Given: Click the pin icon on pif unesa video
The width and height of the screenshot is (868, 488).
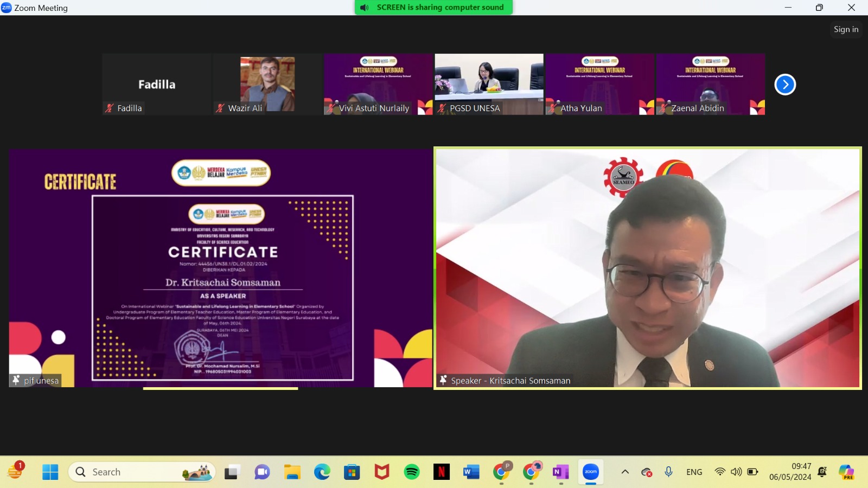Looking at the screenshot, I should coord(16,381).
